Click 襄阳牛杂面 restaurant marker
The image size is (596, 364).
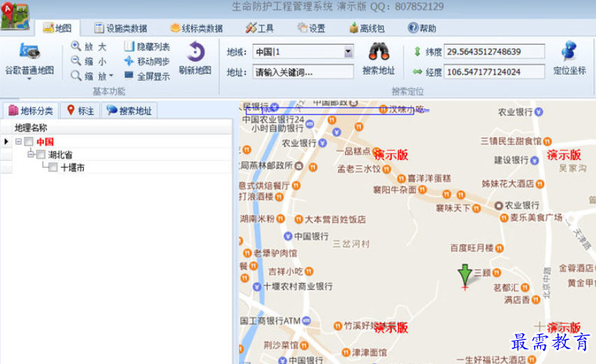coord(422,189)
